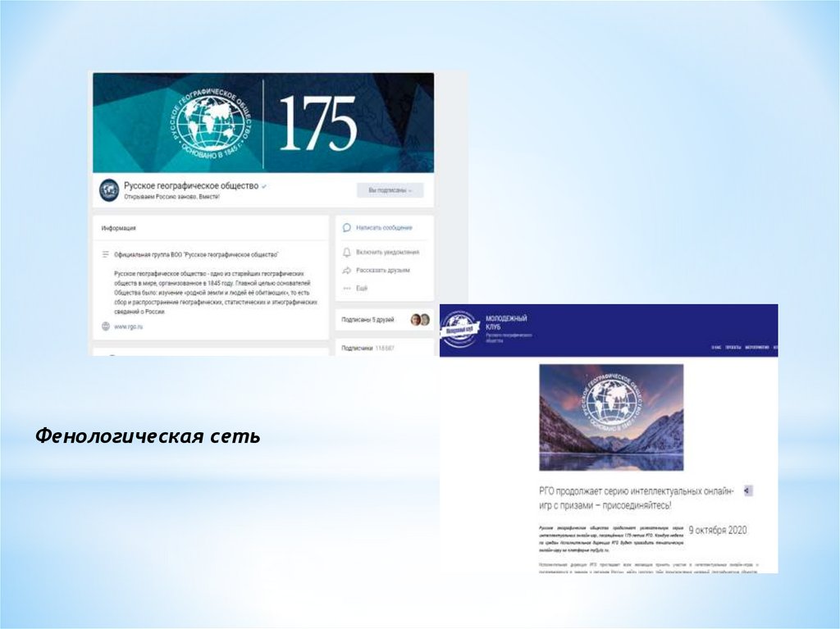Click the share icon beside the article headline
This screenshot has height=629, width=840.
tap(748, 490)
